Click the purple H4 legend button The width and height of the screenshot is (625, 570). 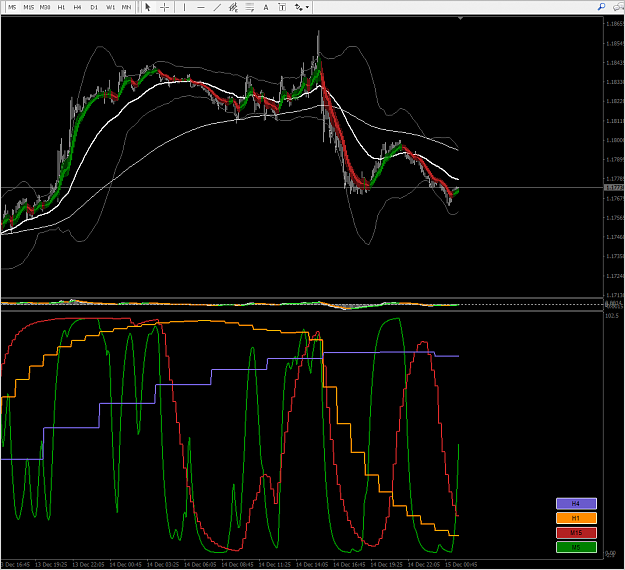tap(576, 503)
